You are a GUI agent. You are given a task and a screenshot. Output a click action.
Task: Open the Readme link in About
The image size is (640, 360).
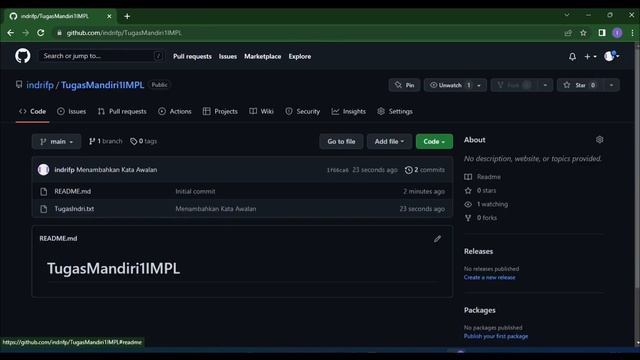tap(482, 177)
